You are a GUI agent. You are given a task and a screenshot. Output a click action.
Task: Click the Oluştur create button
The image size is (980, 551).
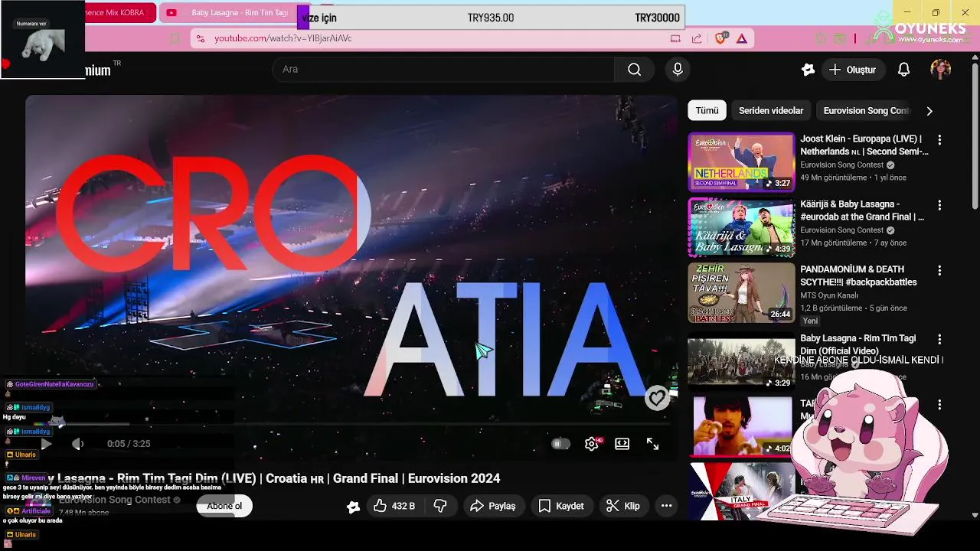point(853,70)
